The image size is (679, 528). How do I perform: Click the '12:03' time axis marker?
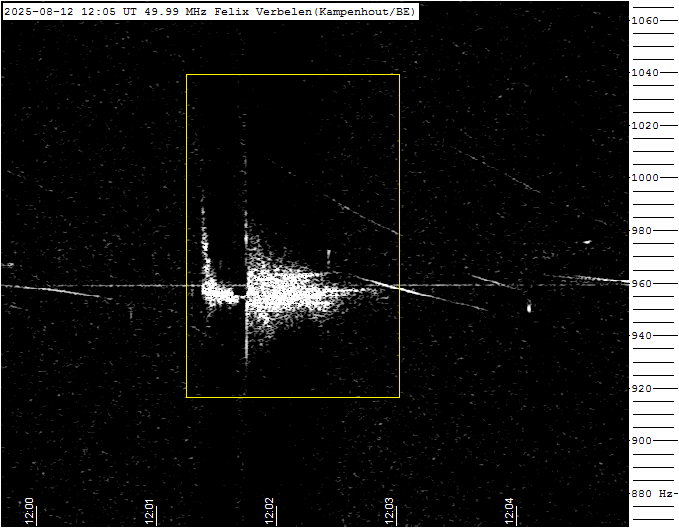coord(389,511)
